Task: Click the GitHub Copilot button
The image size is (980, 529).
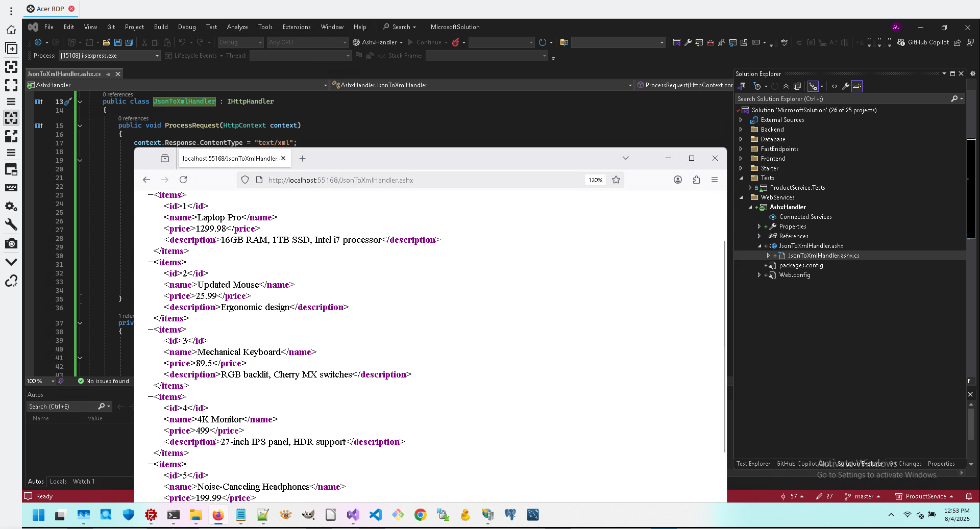Action: [923, 42]
